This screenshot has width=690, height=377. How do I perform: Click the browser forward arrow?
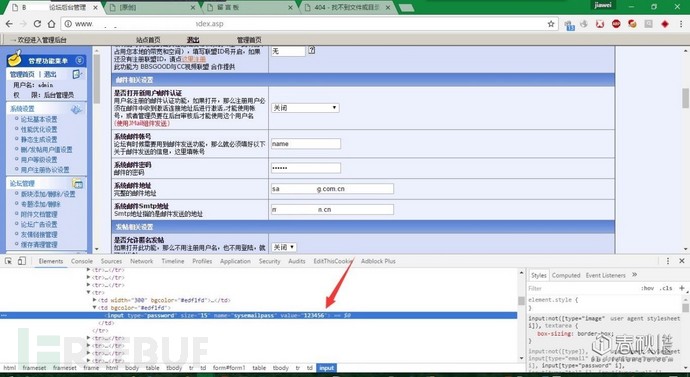[x=23, y=24]
